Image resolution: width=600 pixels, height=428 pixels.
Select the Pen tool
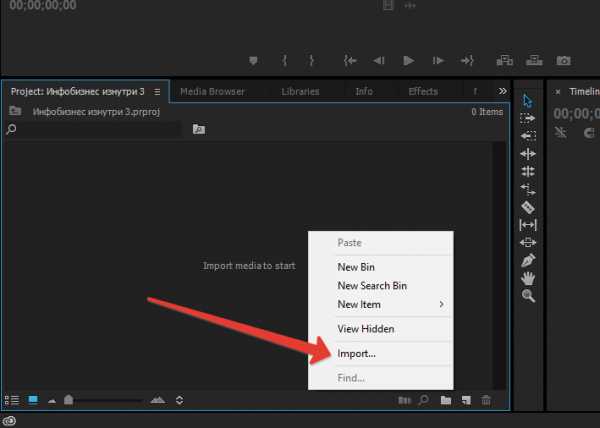coord(528,260)
